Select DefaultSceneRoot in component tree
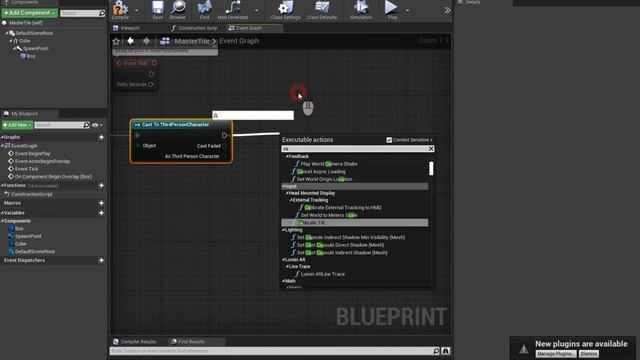Image resolution: width=640 pixels, height=360 pixels. pos(34,33)
